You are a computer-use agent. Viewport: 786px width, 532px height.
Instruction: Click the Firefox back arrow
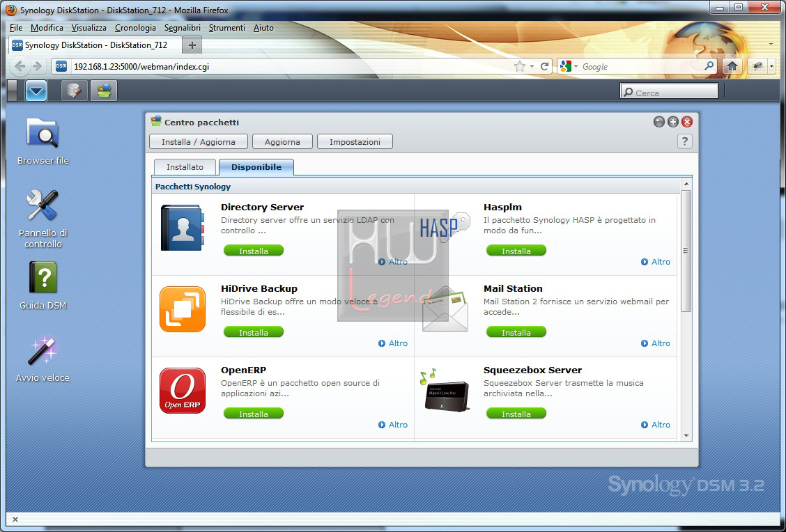pos(20,66)
